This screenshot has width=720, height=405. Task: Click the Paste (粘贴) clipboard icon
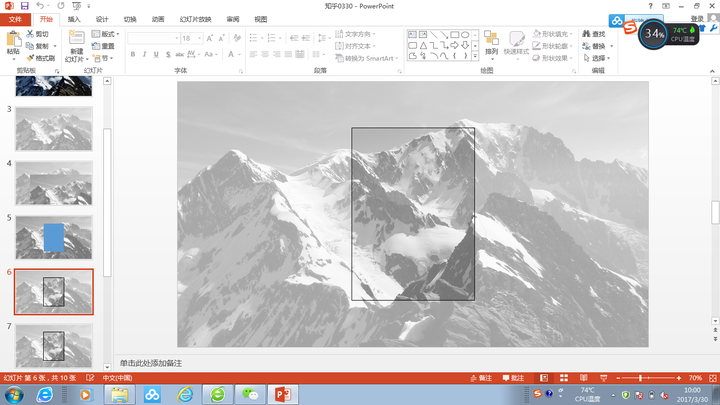point(13,39)
